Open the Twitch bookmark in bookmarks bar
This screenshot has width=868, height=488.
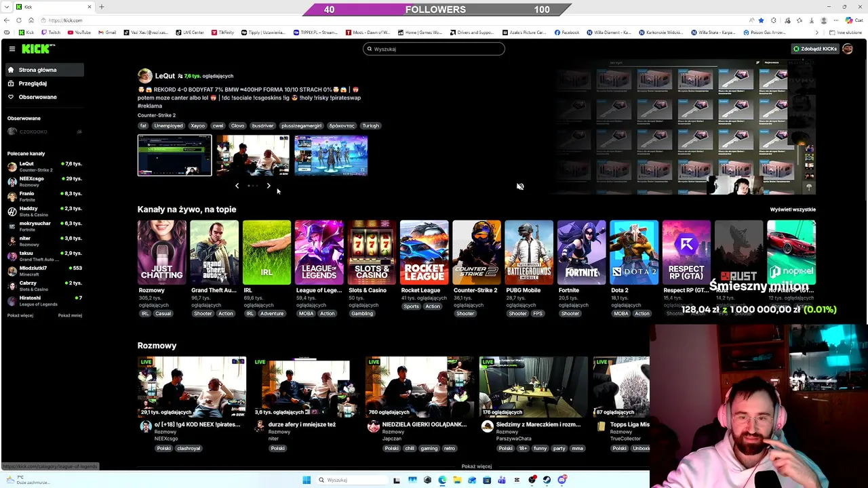coord(51,33)
